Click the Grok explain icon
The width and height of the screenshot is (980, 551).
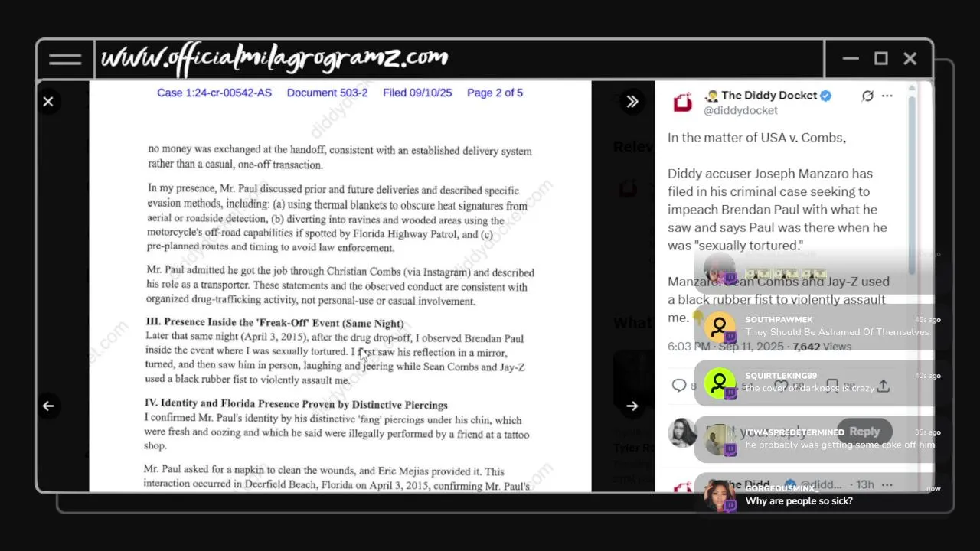click(867, 96)
